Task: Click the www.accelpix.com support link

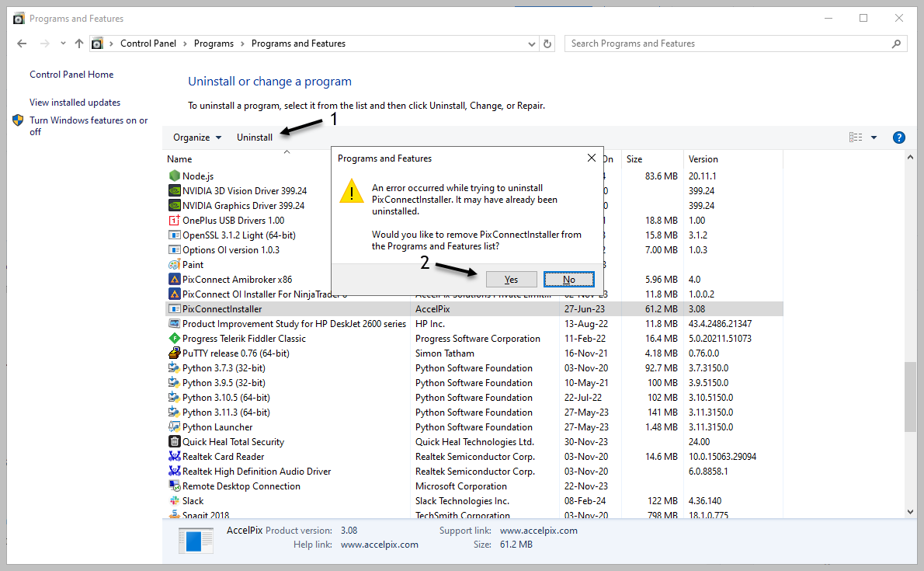Action: click(x=539, y=531)
